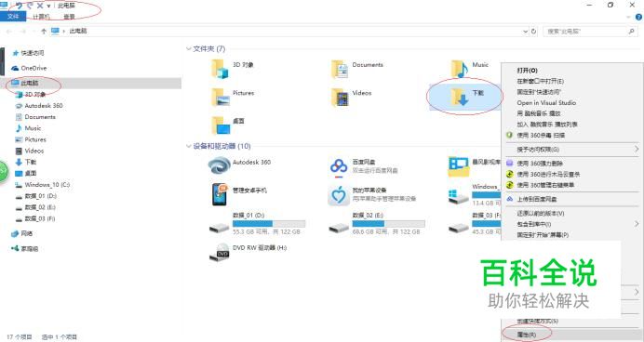Open the Autodesk 360 device tile
Image resolution: width=644 pixels, height=342 pixels.
point(240,165)
